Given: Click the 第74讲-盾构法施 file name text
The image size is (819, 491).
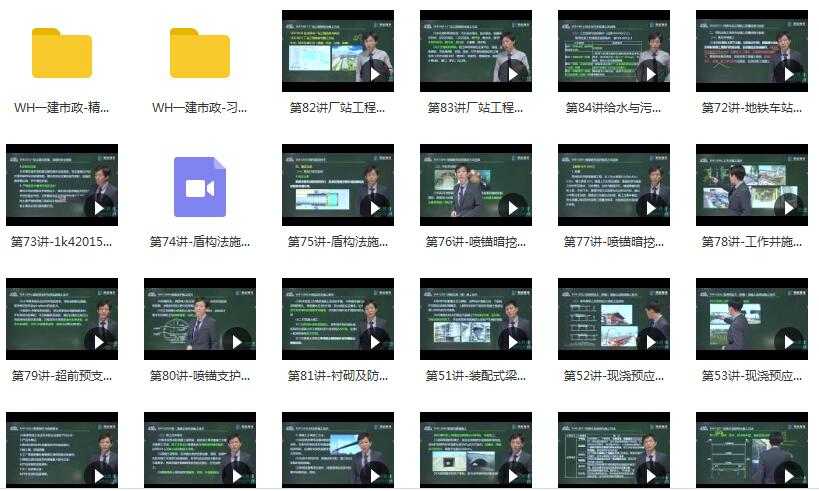Looking at the screenshot, I should (200, 242).
